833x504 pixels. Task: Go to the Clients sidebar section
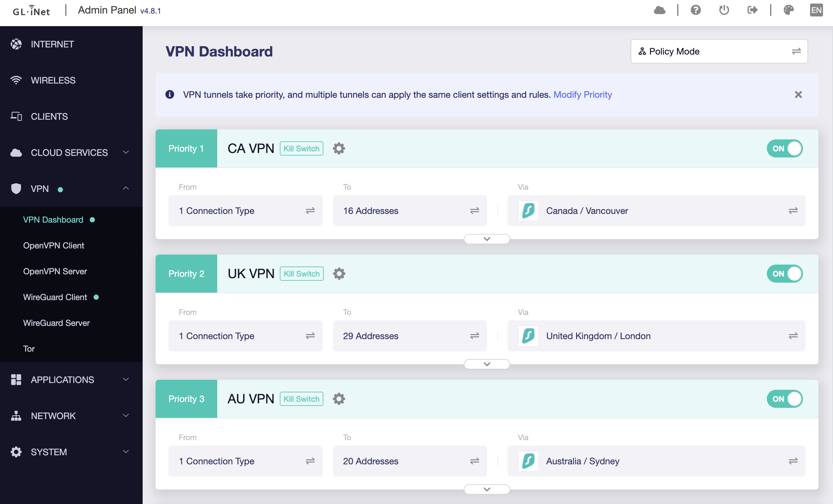(49, 116)
